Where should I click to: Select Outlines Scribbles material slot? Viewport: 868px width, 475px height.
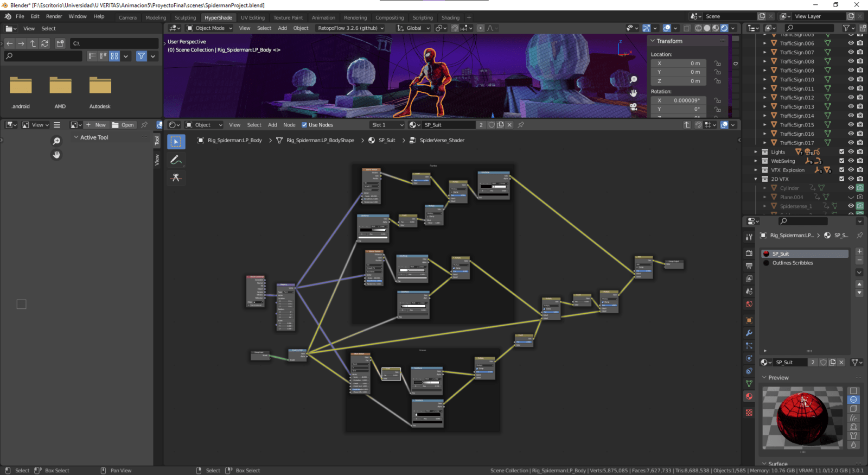(805, 263)
